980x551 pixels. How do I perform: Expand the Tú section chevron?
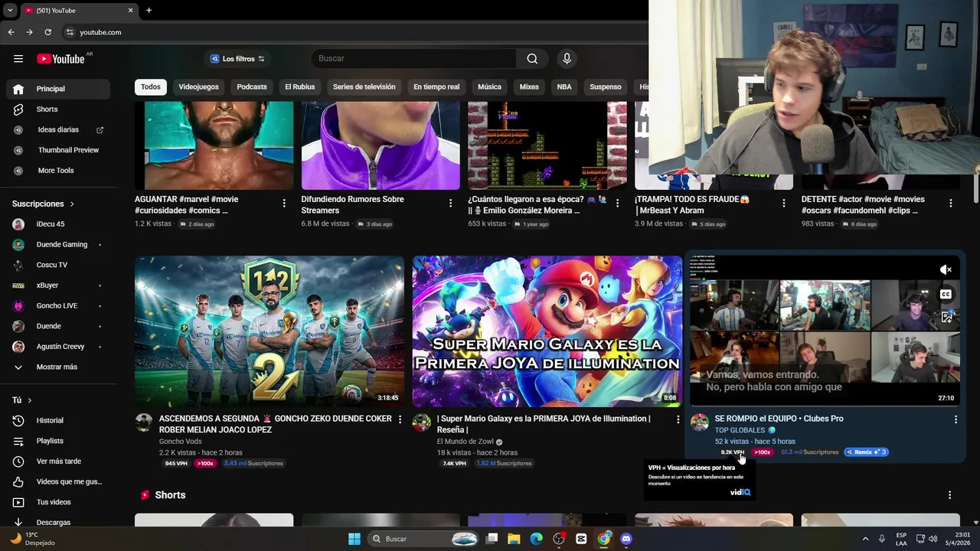coord(30,400)
